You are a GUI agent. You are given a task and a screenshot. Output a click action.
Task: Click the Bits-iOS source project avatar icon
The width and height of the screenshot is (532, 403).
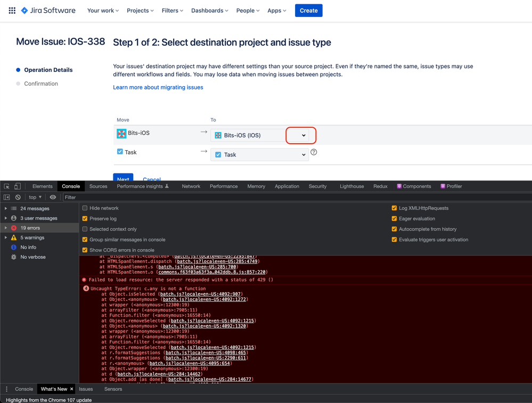point(121,133)
